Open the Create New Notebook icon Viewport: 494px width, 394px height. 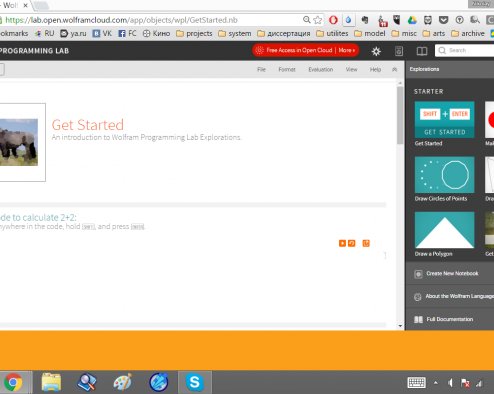tap(418, 274)
